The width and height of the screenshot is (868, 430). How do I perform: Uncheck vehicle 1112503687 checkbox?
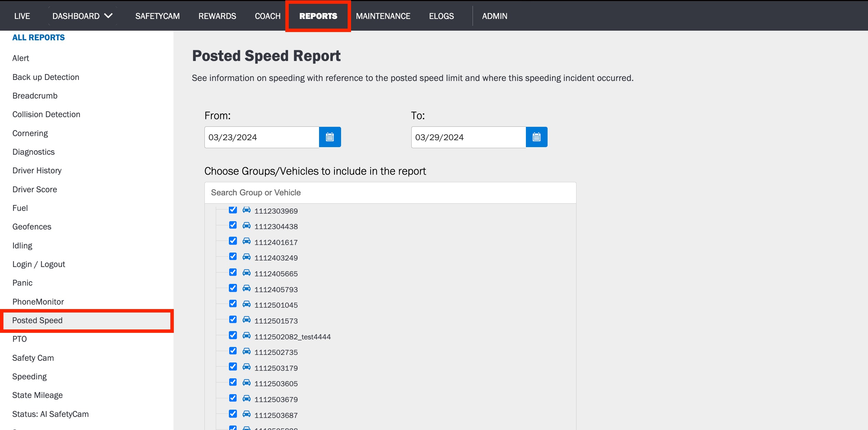233,414
